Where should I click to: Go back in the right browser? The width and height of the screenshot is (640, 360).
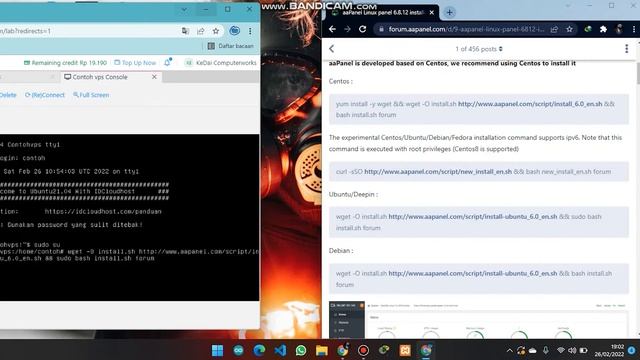332,29
